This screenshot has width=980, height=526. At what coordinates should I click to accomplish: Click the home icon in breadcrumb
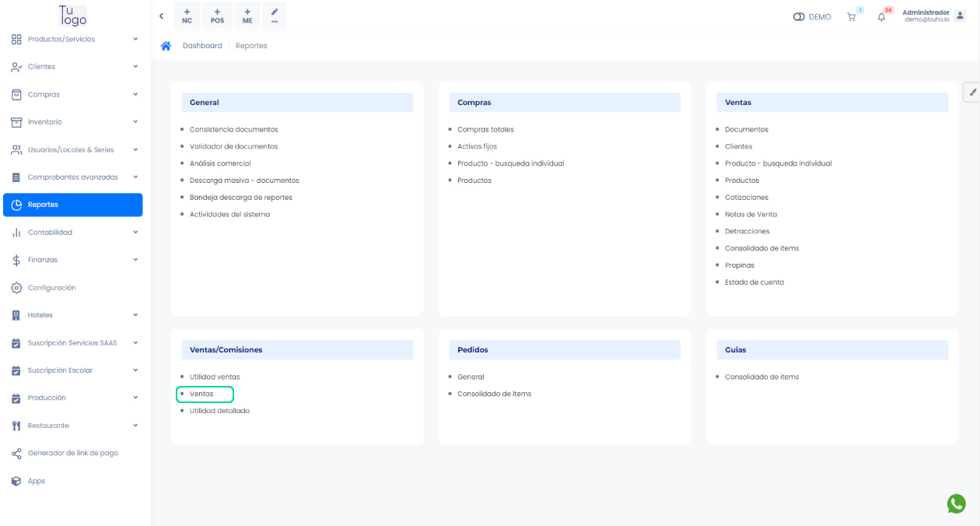coord(166,46)
